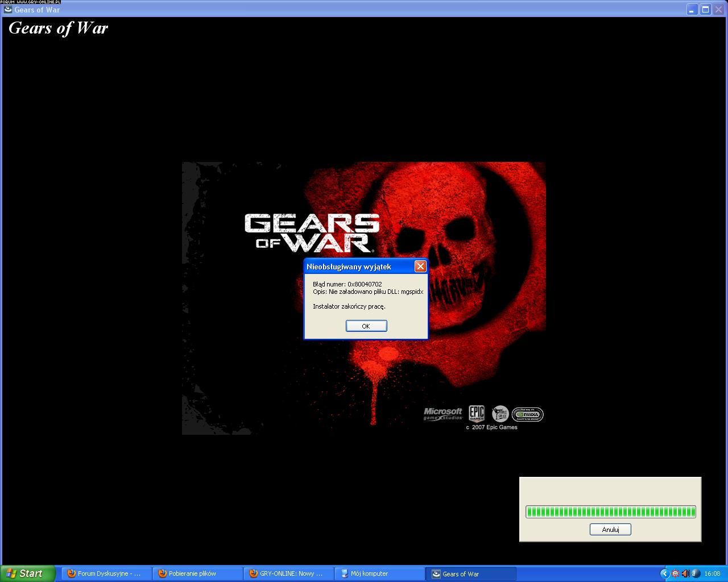Viewport: 728px width, 582px height.
Task: Select Gears of War taskbar button
Action: tap(470, 573)
